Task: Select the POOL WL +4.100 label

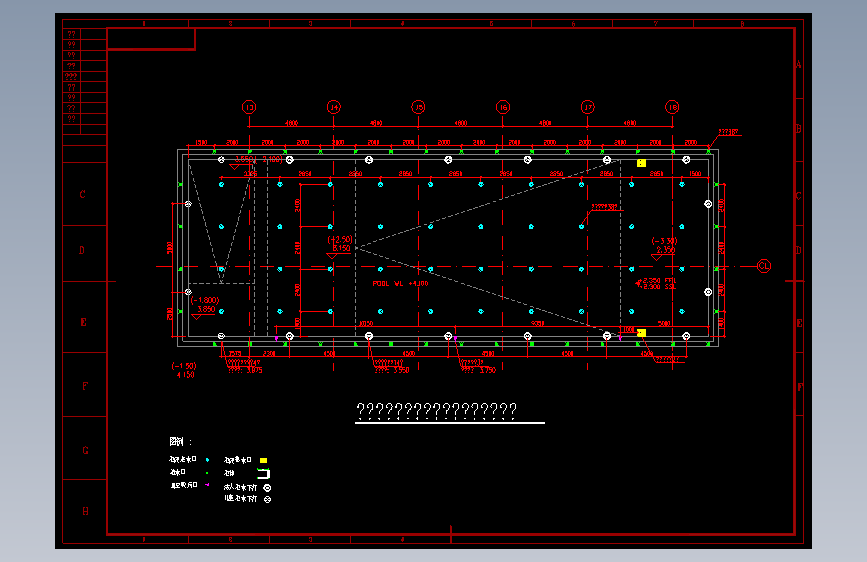Action: pyautogui.click(x=400, y=283)
